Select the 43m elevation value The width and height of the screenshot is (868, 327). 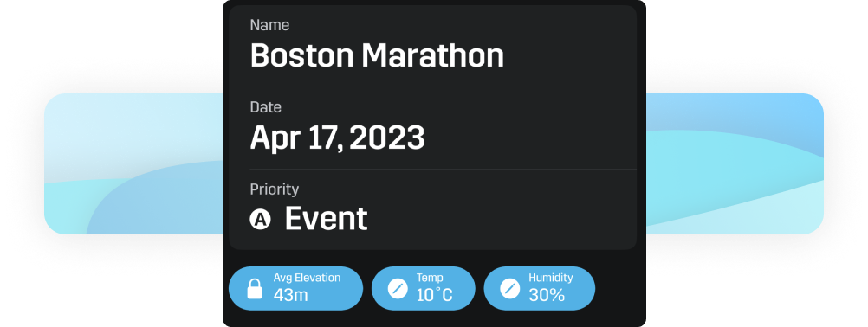[x=290, y=295]
